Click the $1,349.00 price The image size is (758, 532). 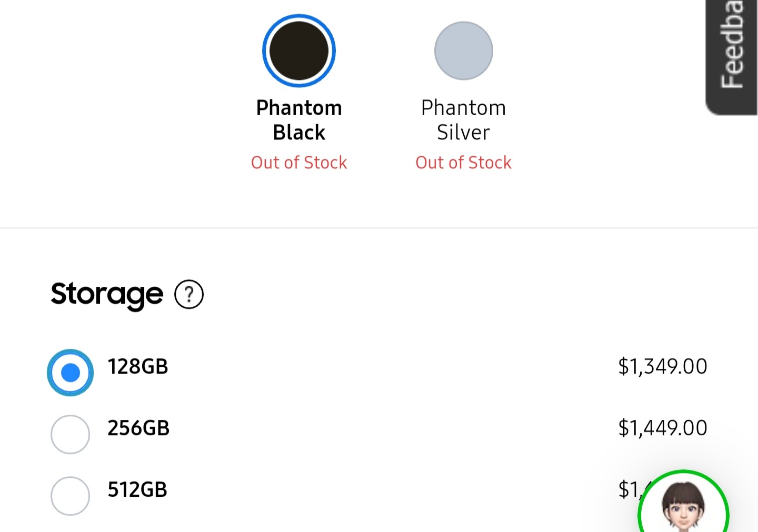662,366
